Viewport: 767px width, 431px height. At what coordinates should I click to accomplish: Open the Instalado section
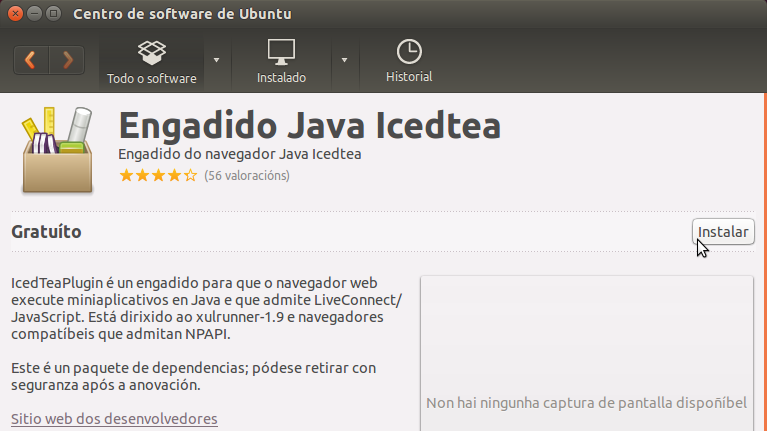click(281, 62)
